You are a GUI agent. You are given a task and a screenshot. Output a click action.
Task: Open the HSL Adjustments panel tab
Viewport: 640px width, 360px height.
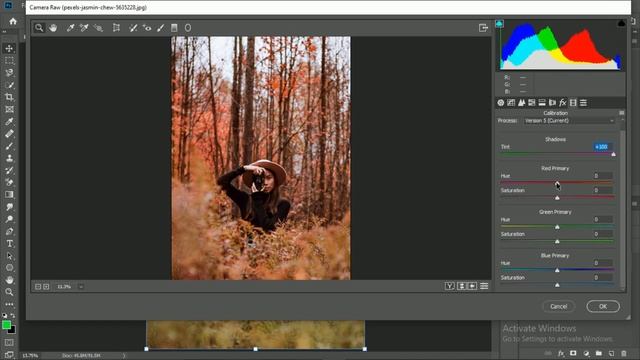coord(531,103)
